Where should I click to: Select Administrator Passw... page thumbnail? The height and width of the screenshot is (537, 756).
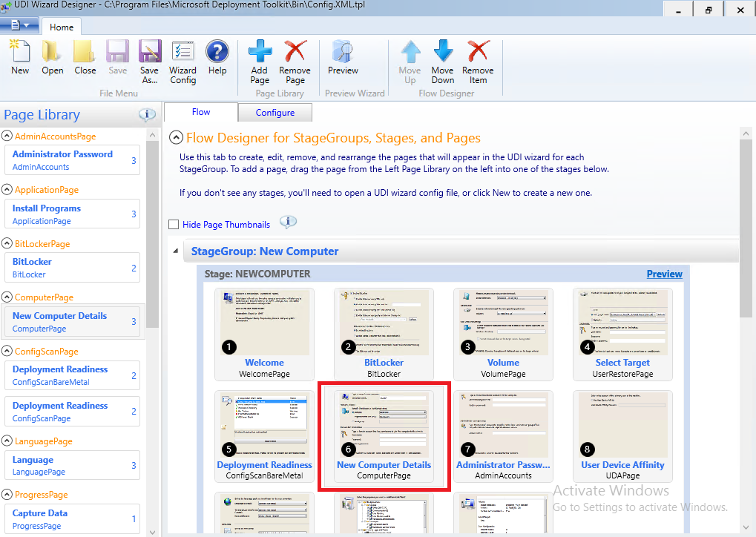tap(503, 436)
